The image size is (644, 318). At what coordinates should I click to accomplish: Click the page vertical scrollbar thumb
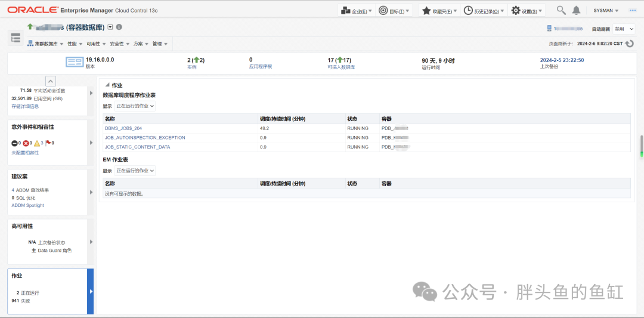[x=640, y=146]
